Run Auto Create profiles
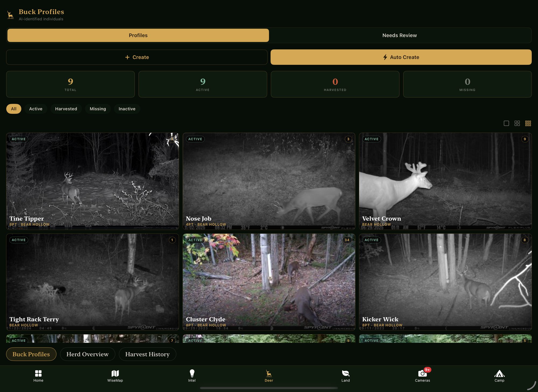This screenshot has height=392, width=538. (401, 57)
